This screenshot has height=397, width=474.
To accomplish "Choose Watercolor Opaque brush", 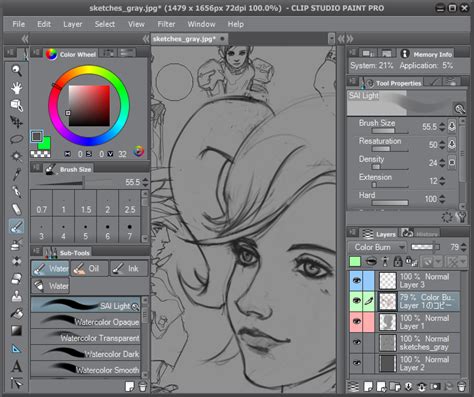I will [86, 321].
